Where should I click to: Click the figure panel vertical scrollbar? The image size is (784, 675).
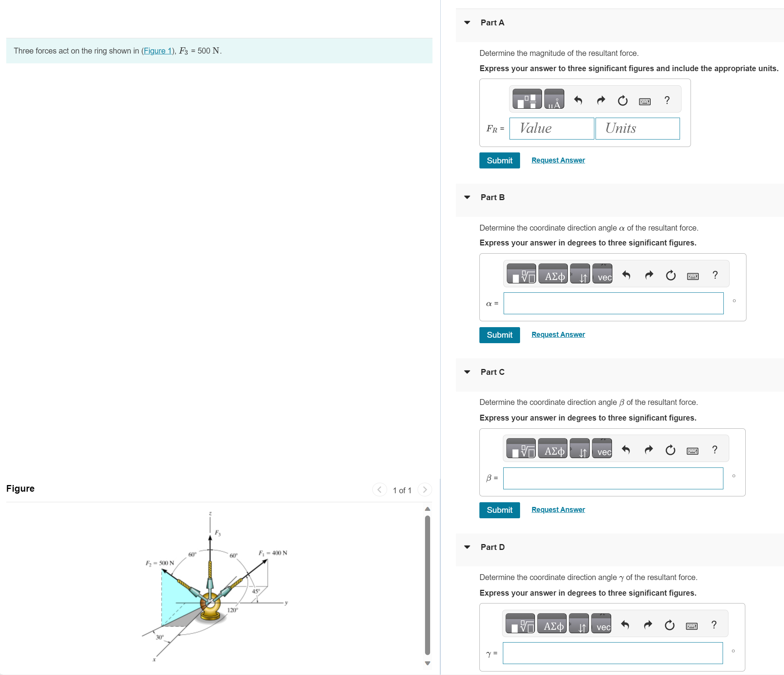pos(427,584)
